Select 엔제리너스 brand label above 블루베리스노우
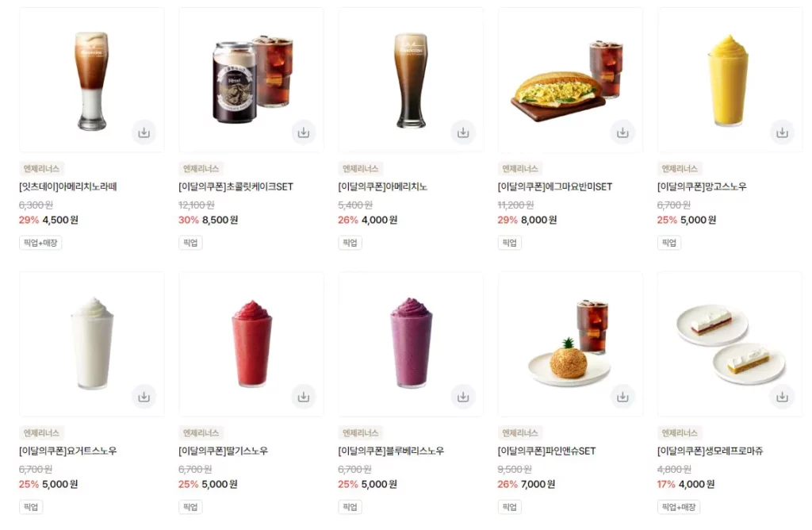 pos(361,432)
